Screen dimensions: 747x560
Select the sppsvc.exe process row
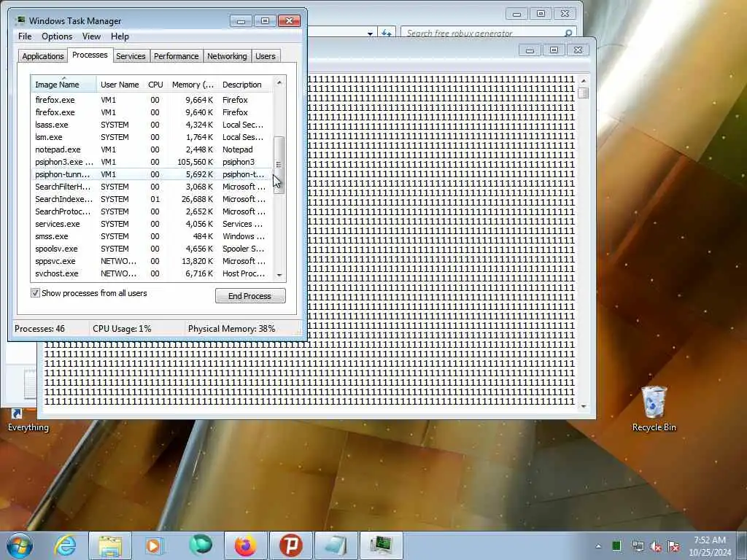[152, 261]
